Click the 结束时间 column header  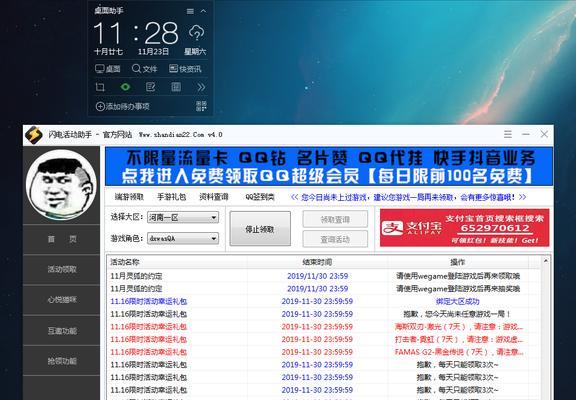pyautogui.click(x=317, y=262)
